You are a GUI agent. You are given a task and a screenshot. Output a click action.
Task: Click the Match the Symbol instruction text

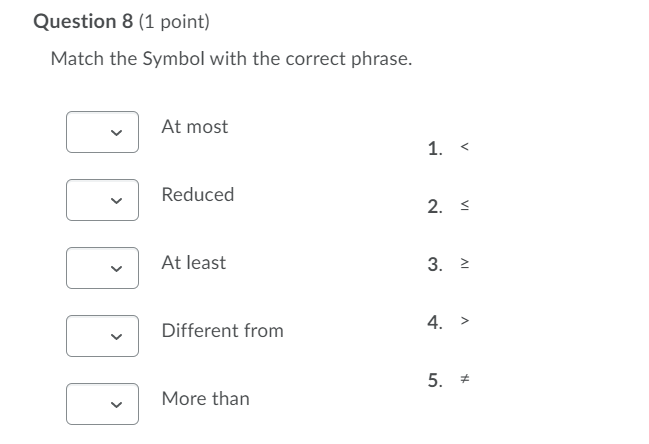(x=231, y=59)
